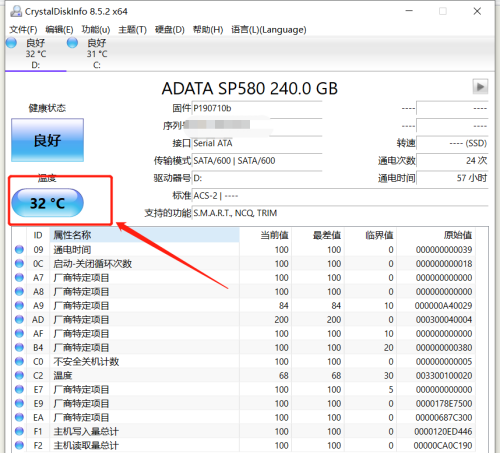500x453 pixels.
Task: Click the interface field Serial ATA
Action: [257, 143]
